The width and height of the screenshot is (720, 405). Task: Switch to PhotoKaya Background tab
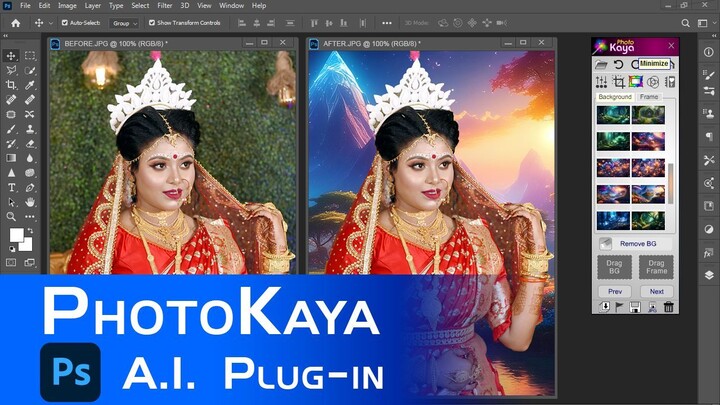(615, 97)
